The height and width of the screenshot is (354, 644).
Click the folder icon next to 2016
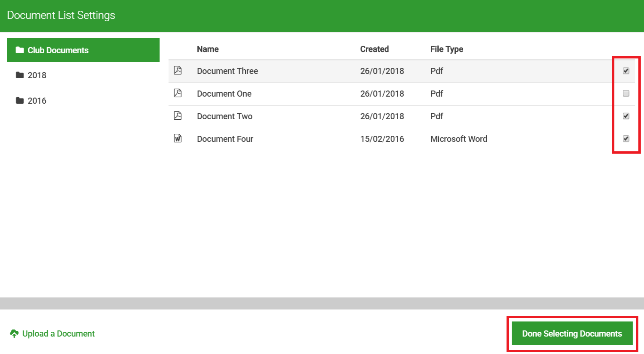(x=20, y=100)
